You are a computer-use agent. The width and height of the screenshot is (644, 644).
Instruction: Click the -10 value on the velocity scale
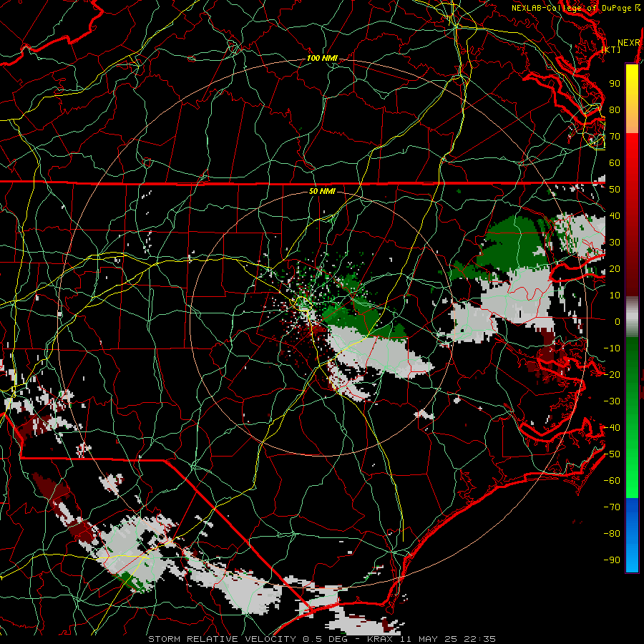(612, 348)
